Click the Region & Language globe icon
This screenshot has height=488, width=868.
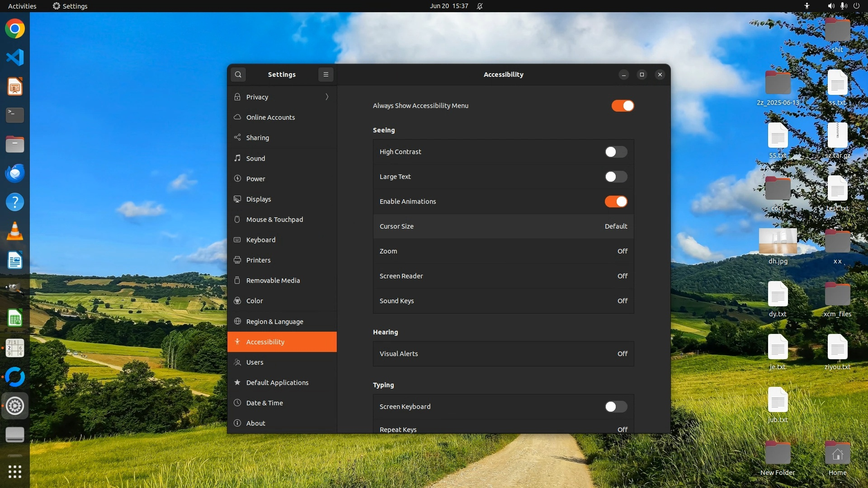237,321
